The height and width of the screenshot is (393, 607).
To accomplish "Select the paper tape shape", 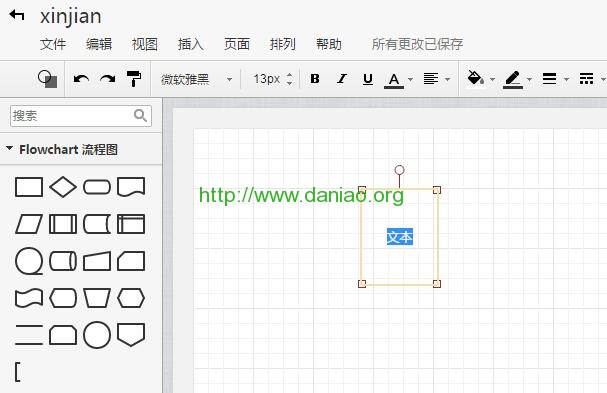I will pyautogui.click(x=29, y=298).
